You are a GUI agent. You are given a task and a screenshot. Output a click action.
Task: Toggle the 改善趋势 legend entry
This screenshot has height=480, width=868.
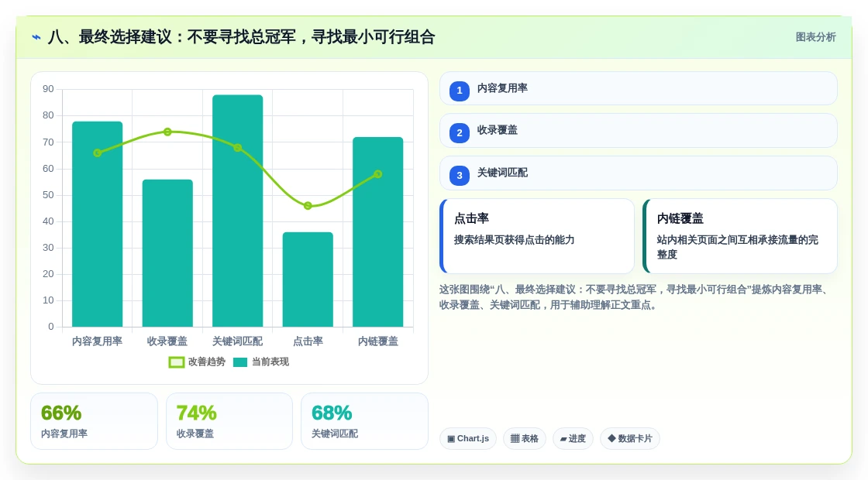(x=197, y=362)
